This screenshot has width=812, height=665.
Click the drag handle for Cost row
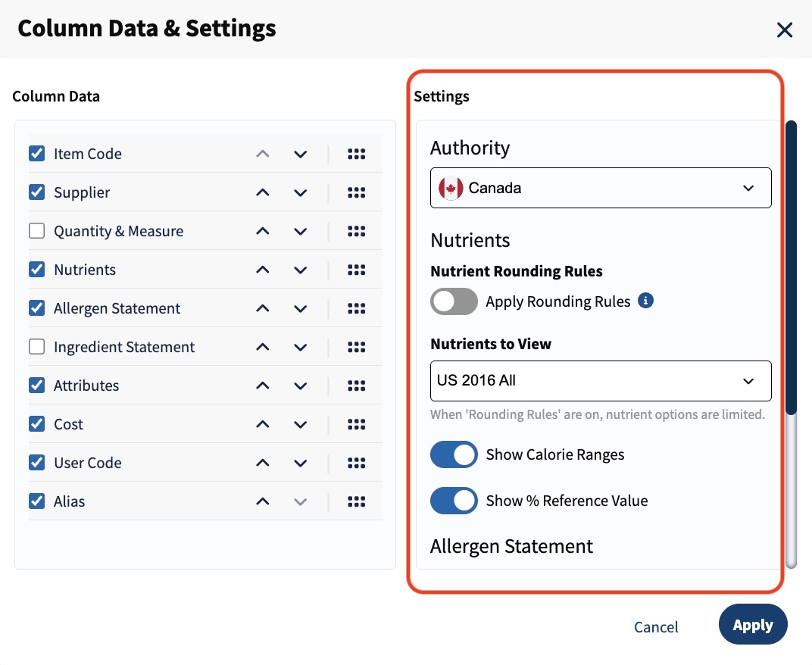[x=356, y=424]
